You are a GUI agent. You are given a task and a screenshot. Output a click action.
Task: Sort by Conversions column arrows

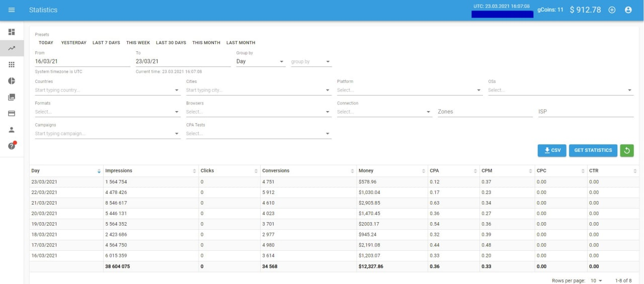click(x=352, y=171)
